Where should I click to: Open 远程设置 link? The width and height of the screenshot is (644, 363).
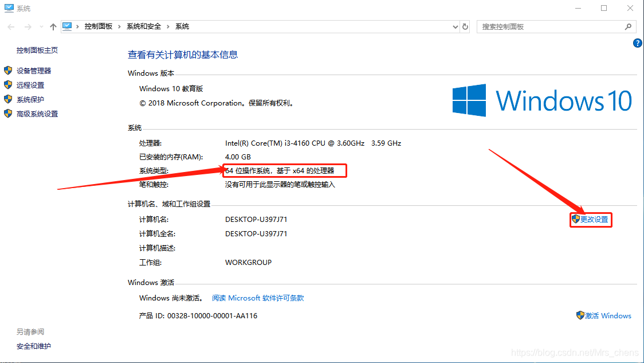coord(30,85)
